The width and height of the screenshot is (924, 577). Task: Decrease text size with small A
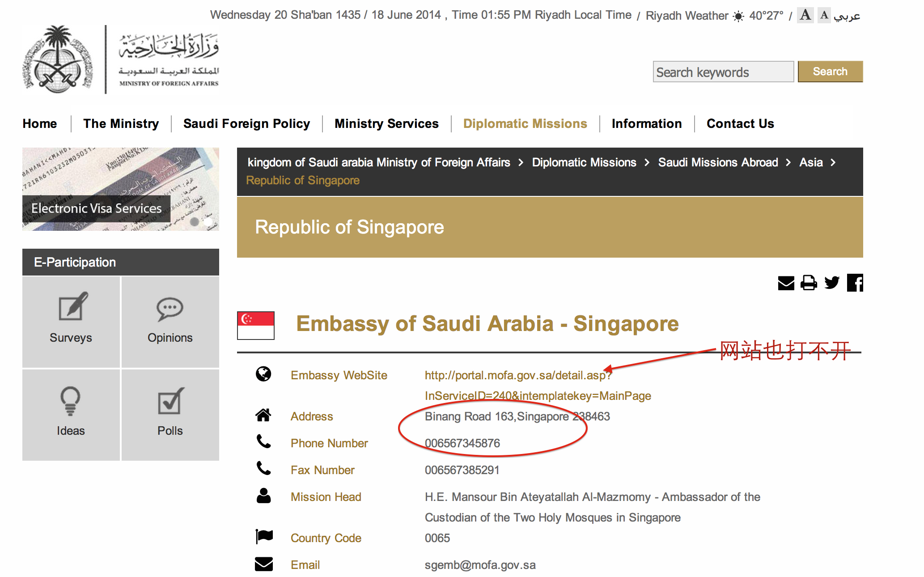coord(824,15)
